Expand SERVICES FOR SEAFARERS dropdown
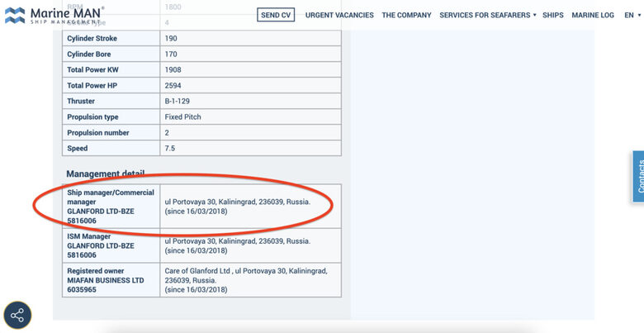 coord(487,15)
